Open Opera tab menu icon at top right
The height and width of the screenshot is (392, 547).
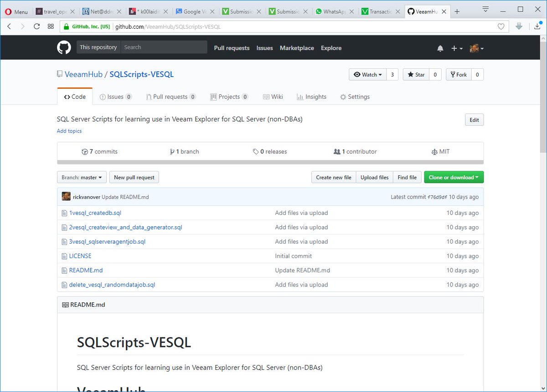coord(485,9)
